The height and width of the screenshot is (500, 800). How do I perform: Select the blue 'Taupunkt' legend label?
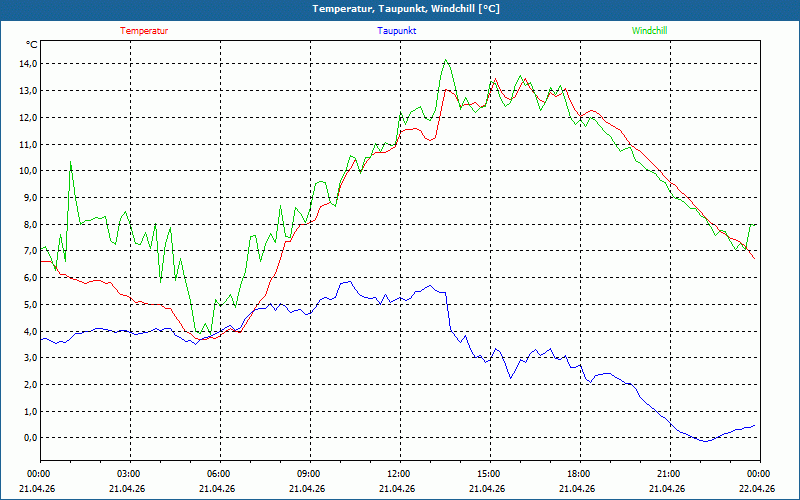pyautogui.click(x=396, y=31)
